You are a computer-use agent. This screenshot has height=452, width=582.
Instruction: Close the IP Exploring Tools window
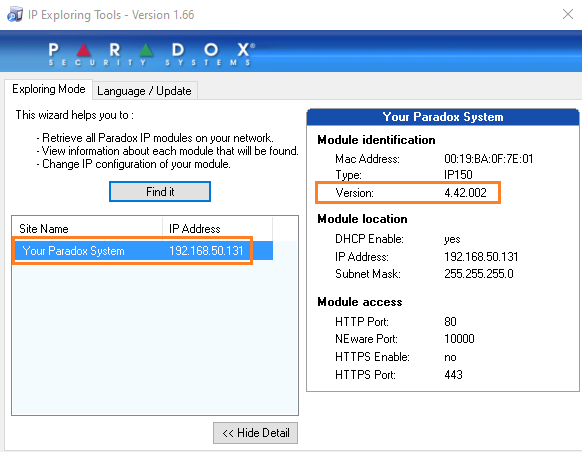point(568,14)
